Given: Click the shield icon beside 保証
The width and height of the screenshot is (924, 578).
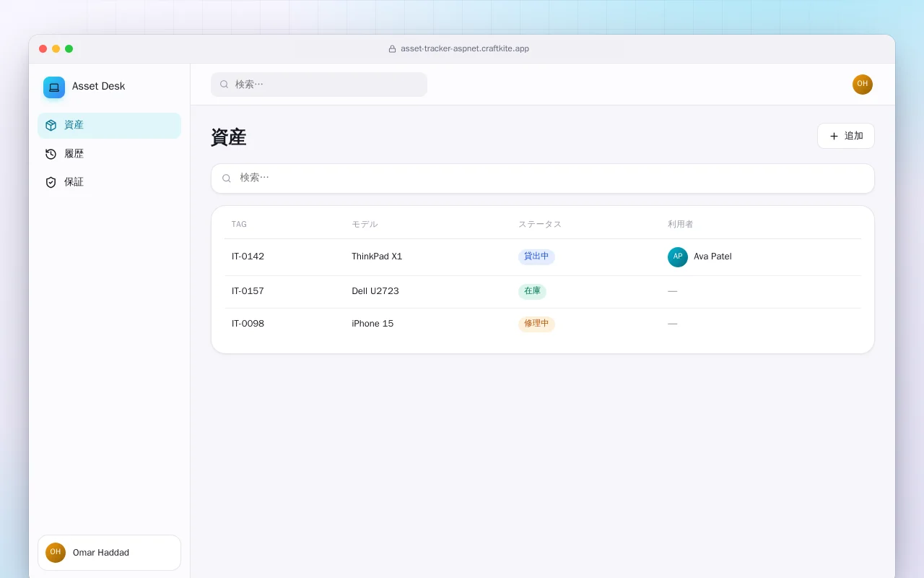Looking at the screenshot, I should pos(51,182).
